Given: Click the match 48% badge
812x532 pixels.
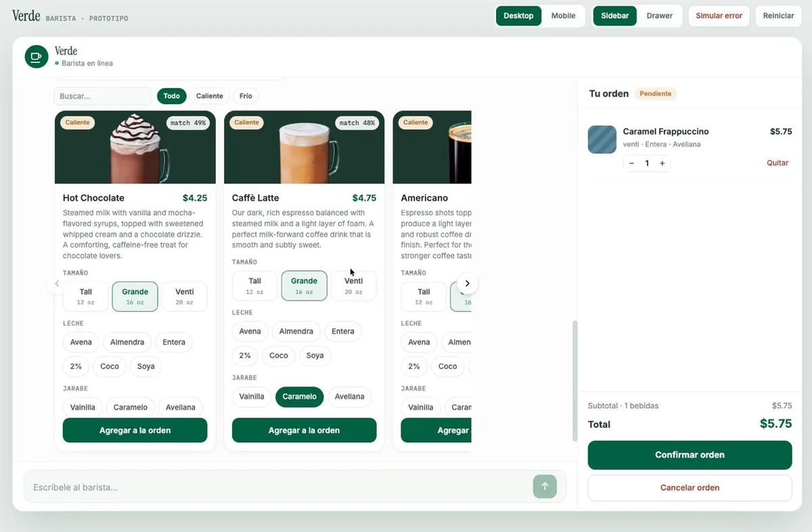Looking at the screenshot, I should click(357, 123).
